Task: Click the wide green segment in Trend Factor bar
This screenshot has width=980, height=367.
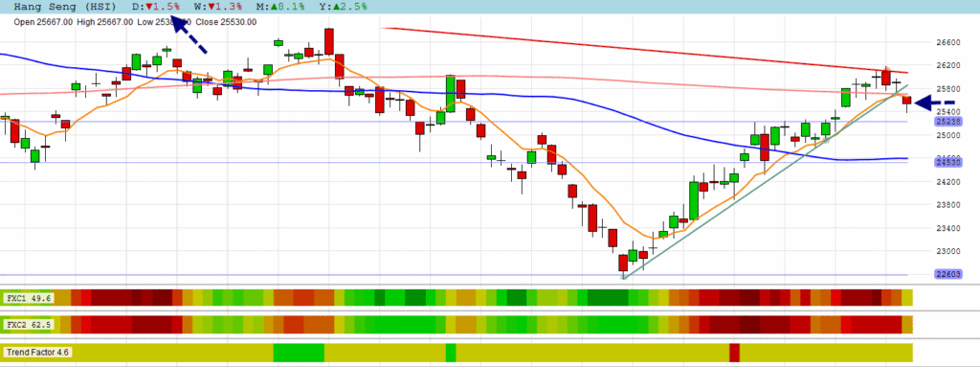Action: coord(299,353)
